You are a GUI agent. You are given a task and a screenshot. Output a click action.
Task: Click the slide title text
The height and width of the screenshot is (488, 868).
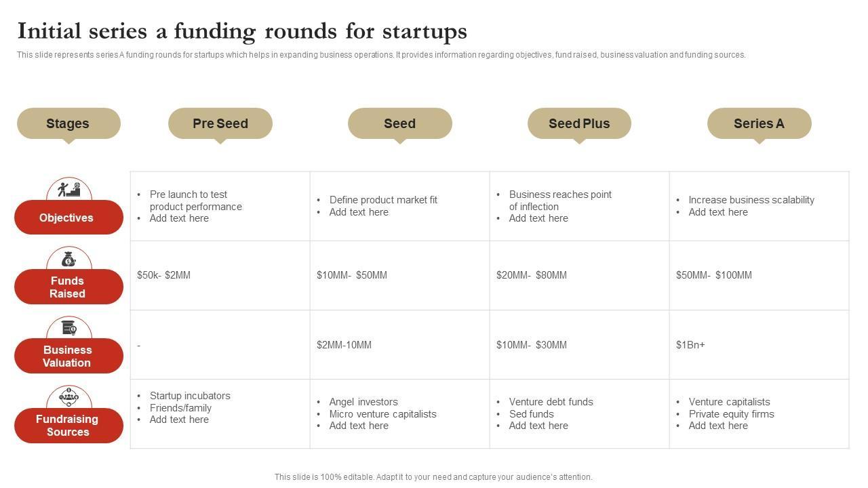pos(242,31)
